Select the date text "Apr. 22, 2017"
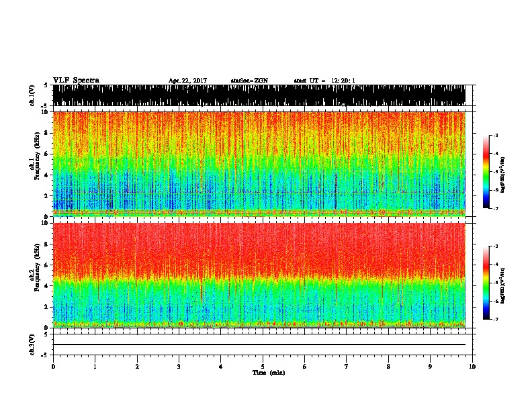Viewport: 532px width, 411px height. (187, 81)
